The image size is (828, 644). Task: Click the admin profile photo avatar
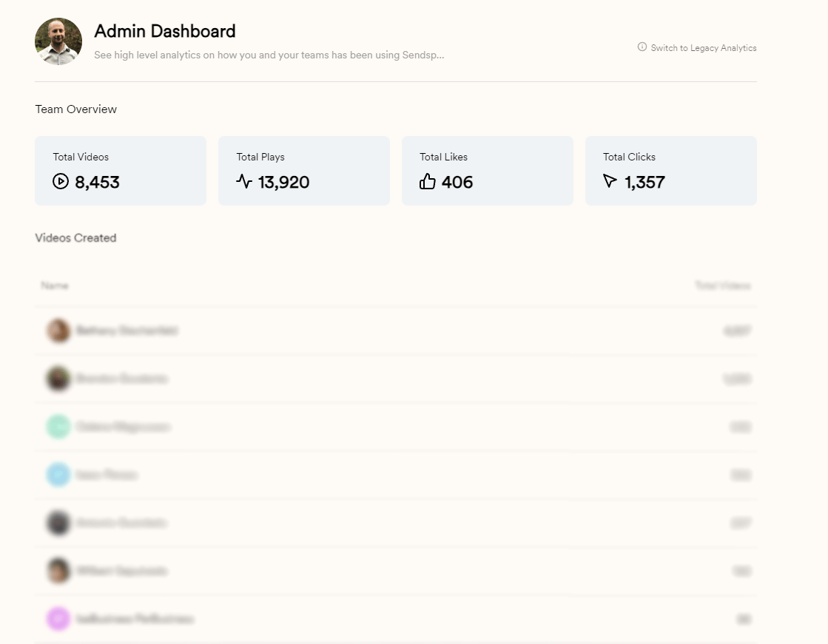58,41
